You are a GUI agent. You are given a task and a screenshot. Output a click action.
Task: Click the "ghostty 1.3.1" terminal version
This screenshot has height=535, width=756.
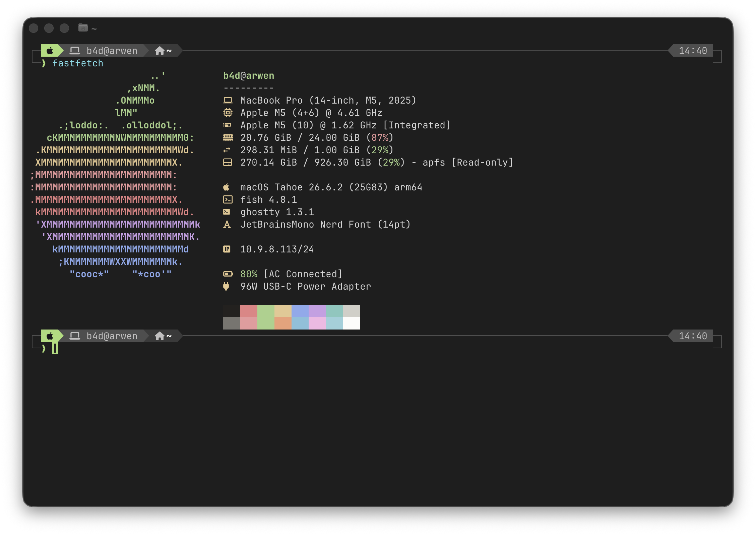coord(277,212)
